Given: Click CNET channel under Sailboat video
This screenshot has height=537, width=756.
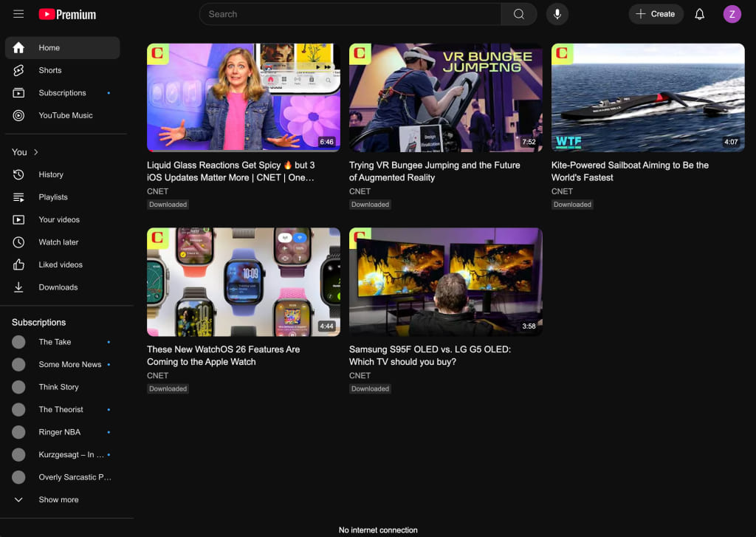Looking at the screenshot, I should pyautogui.click(x=562, y=191).
